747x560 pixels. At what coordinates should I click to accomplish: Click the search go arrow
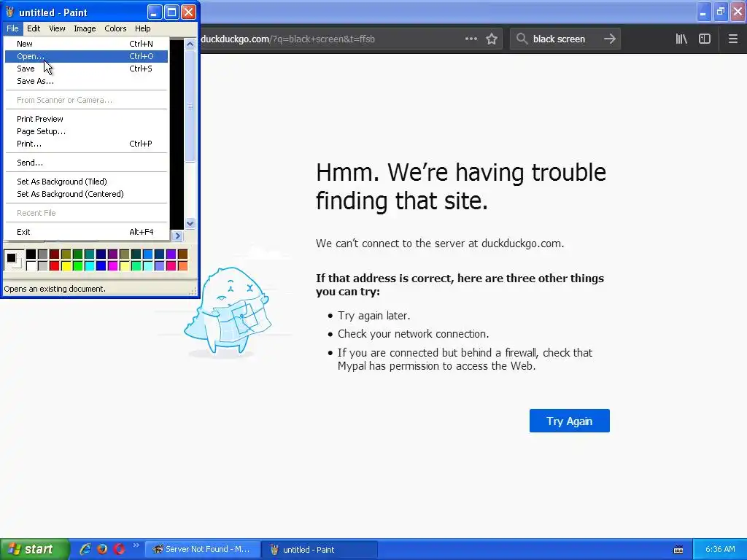610,39
